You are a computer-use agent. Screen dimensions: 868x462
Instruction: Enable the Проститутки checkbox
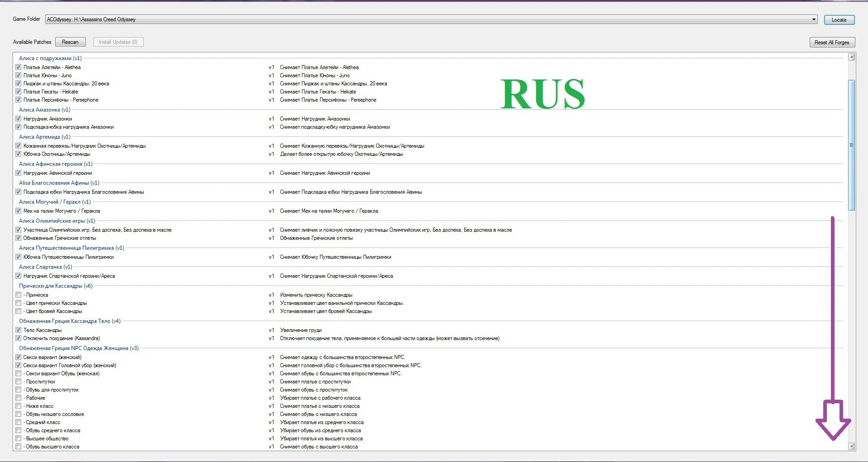(x=19, y=382)
